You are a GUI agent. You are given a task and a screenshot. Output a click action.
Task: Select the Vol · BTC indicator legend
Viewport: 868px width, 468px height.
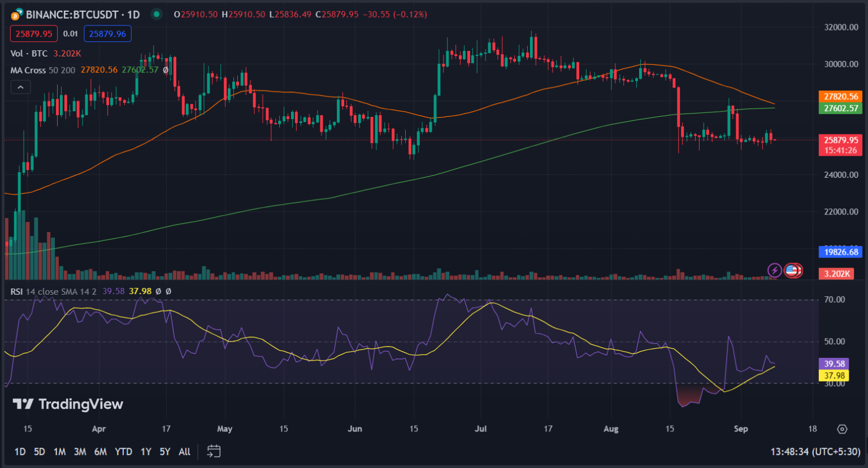coord(29,53)
